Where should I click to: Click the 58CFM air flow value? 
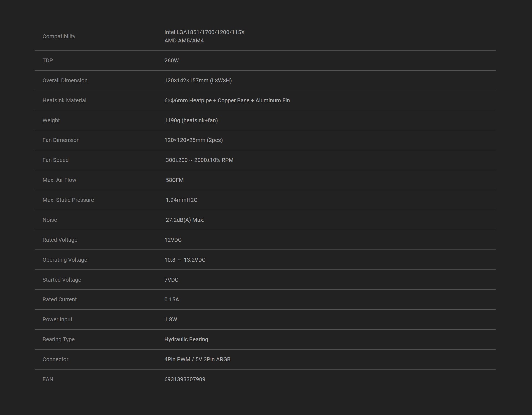point(175,180)
